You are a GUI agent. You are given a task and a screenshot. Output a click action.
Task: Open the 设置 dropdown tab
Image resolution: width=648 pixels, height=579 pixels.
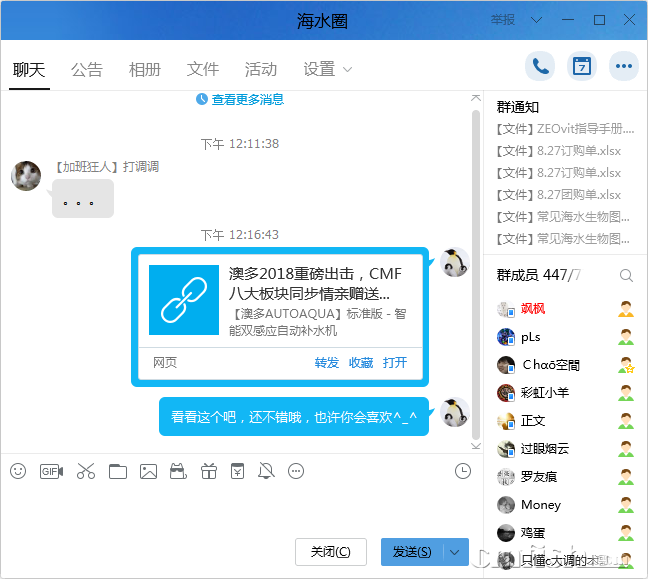[328, 69]
